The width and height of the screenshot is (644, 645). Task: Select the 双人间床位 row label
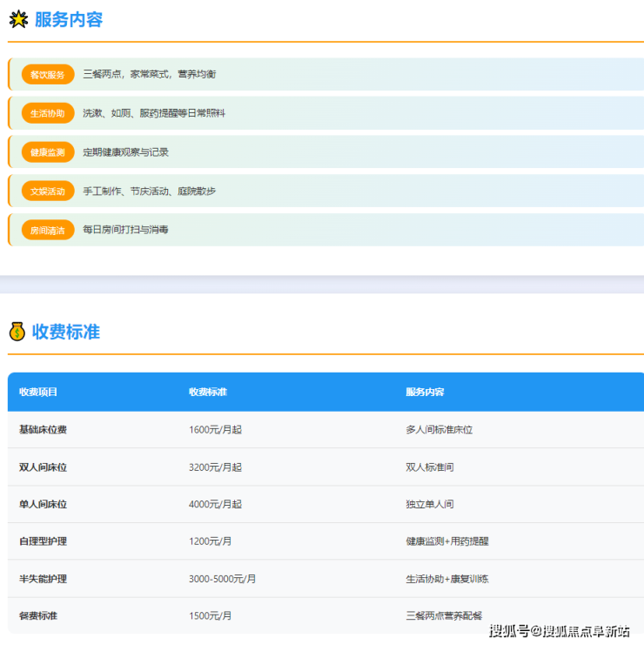[x=43, y=467]
